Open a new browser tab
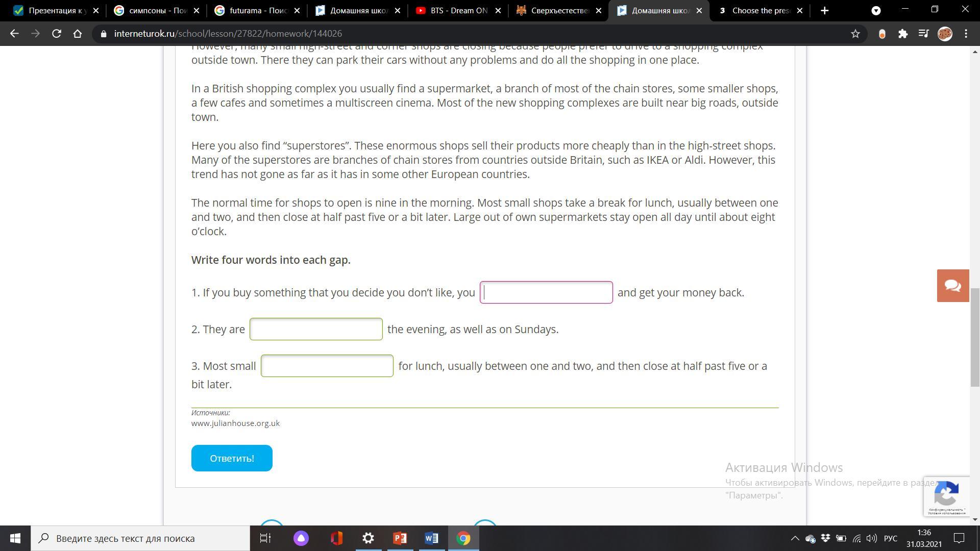The width and height of the screenshot is (980, 551). [824, 11]
